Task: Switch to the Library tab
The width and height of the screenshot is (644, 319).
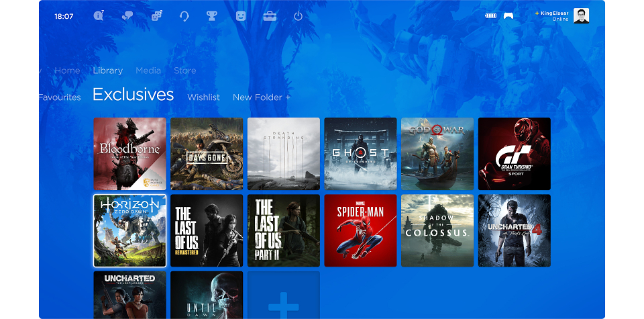Action: [x=107, y=71]
